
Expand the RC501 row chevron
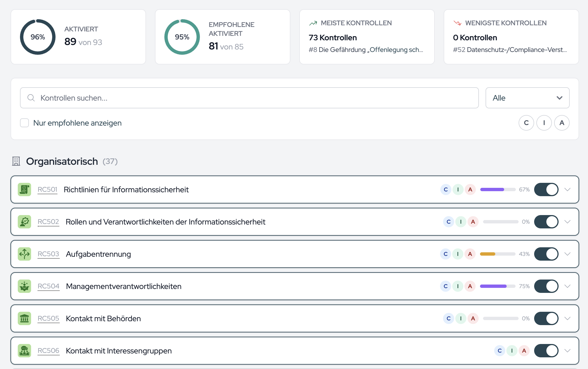[x=567, y=190]
